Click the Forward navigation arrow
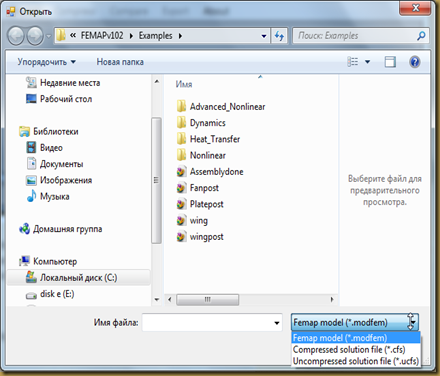The height and width of the screenshot is (376, 440). (x=35, y=36)
